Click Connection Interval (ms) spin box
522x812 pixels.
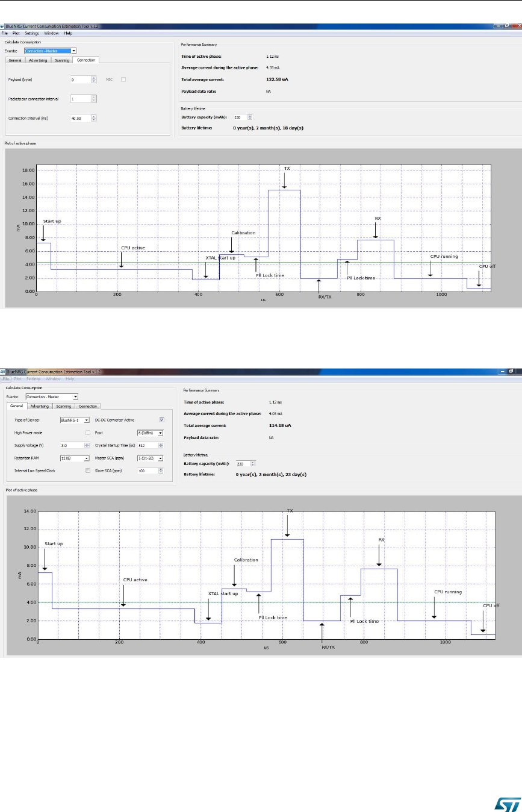click(x=83, y=118)
